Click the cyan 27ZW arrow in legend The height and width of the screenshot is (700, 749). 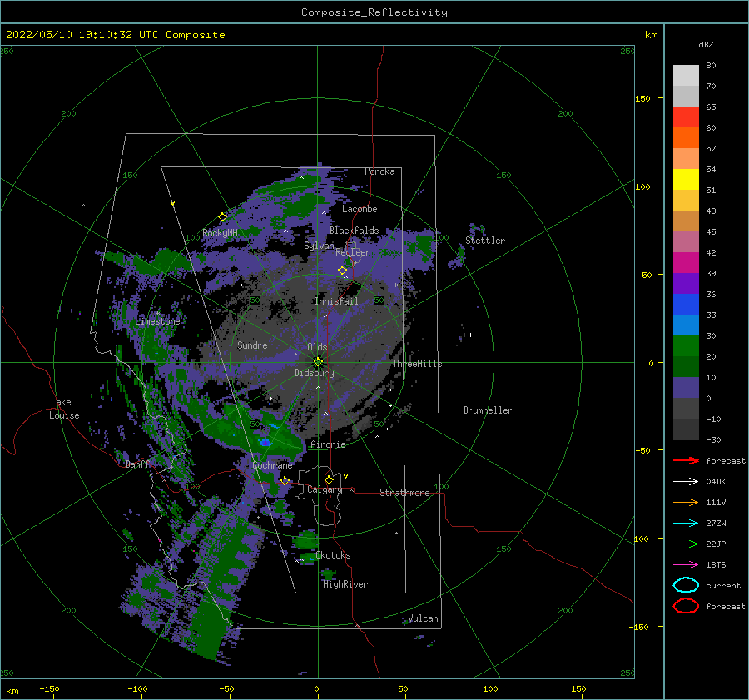coord(686,524)
